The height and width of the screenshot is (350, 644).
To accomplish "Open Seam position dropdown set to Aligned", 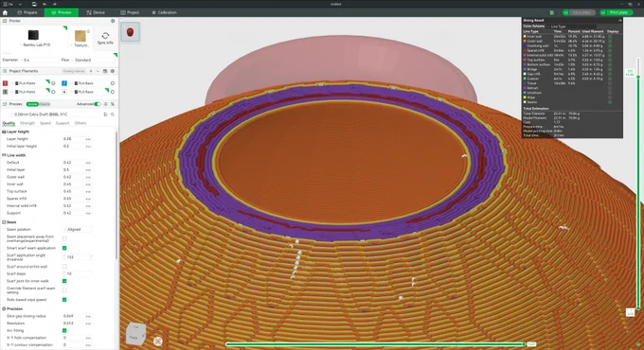I will click(78, 229).
